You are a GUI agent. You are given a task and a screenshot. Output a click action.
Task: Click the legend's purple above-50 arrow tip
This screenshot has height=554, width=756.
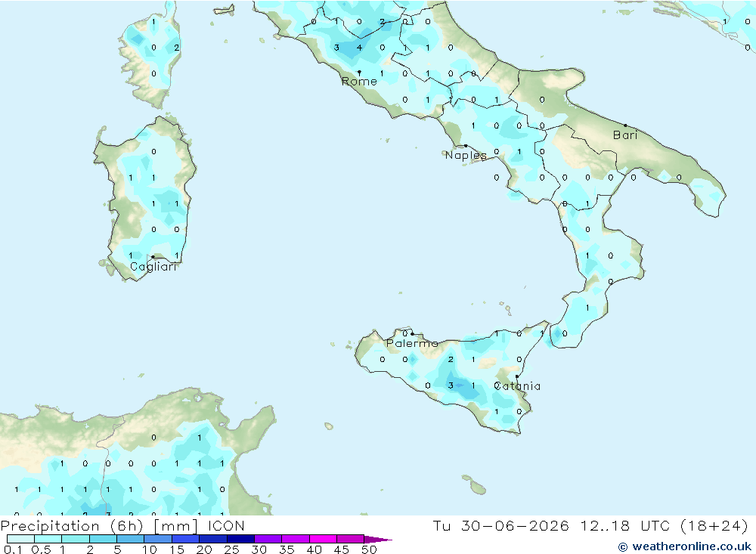[379, 539]
